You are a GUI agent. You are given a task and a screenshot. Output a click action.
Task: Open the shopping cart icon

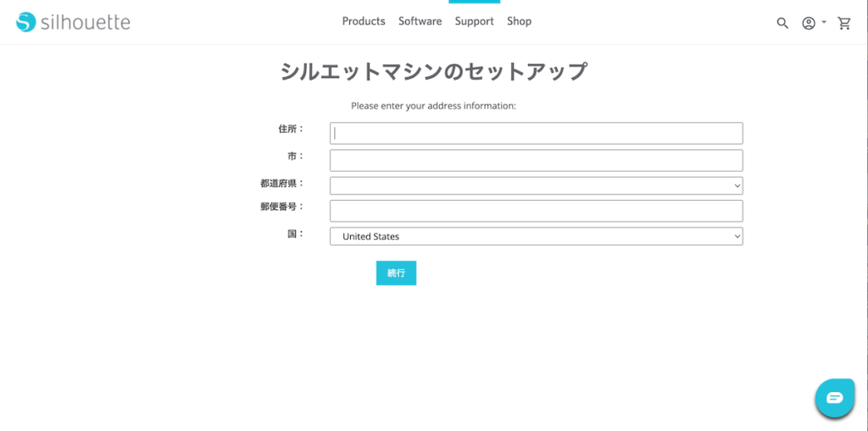point(844,23)
